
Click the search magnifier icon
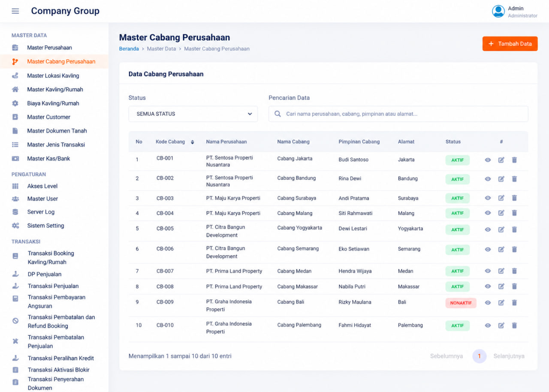pyautogui.click(x=278, y=114)
